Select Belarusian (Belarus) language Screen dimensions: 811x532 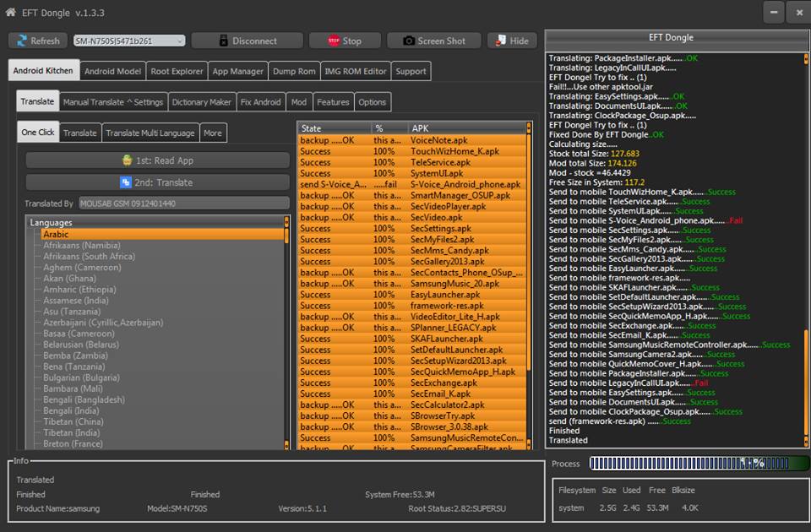pos(81,345)
